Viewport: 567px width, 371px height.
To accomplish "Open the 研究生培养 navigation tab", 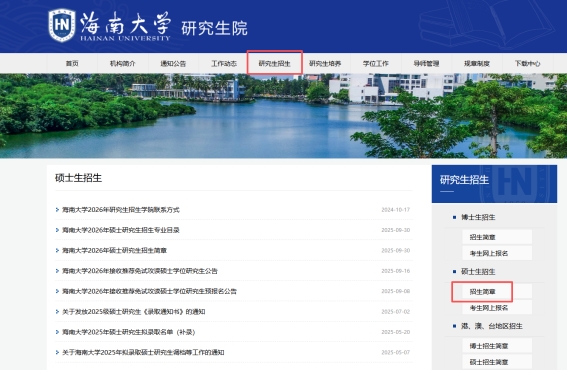I will coord(325,64).
